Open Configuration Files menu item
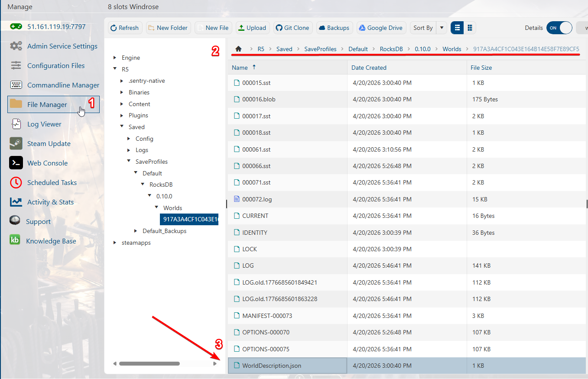This screenshot has height=379, width=588. pyautogui.click(x=56, y=66)
